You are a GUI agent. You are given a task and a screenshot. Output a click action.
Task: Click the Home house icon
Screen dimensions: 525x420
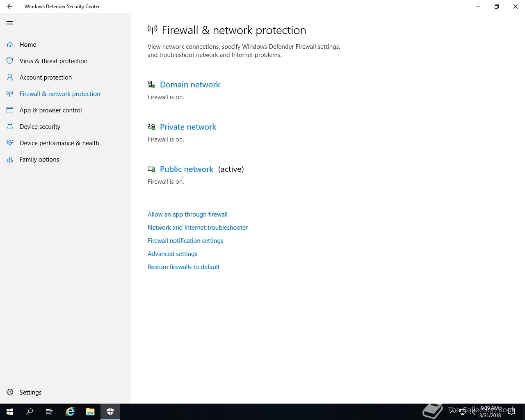coord(10,44)
